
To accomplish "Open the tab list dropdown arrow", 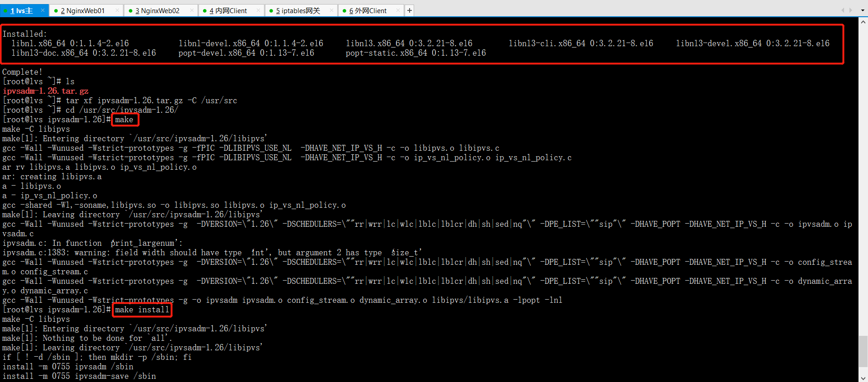I will click(x=863, y=10).
